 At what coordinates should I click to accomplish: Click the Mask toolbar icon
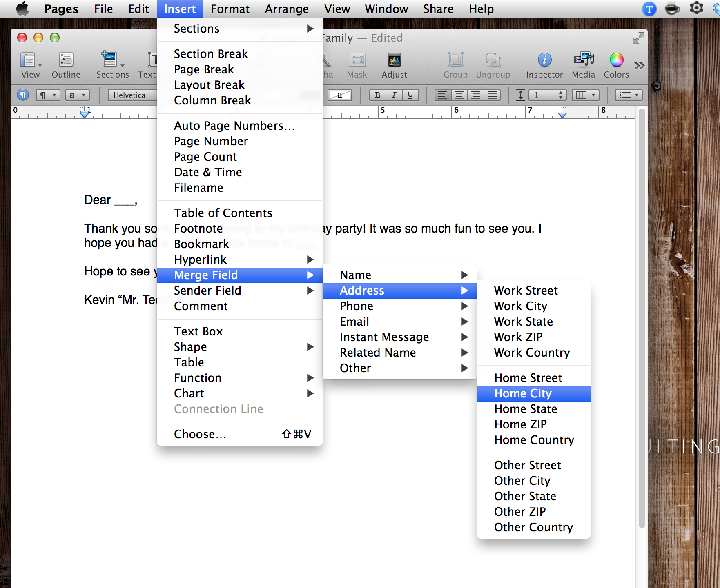(x=357, y=65)
